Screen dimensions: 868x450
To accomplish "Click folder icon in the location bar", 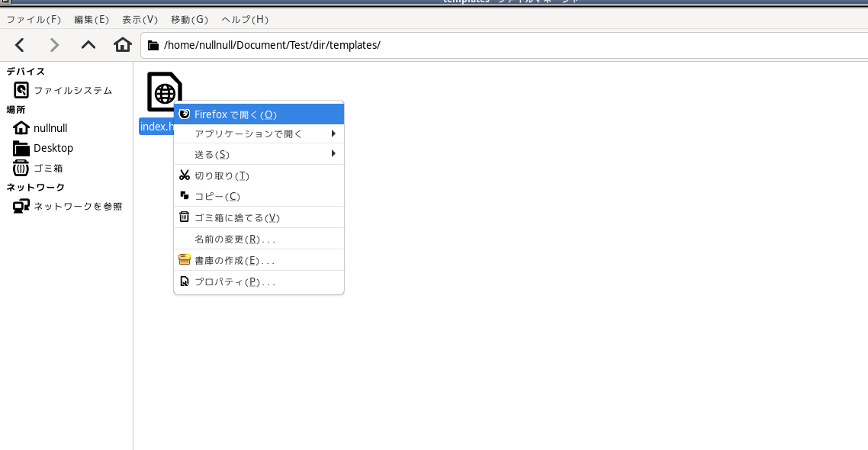I will coord(153,46).
